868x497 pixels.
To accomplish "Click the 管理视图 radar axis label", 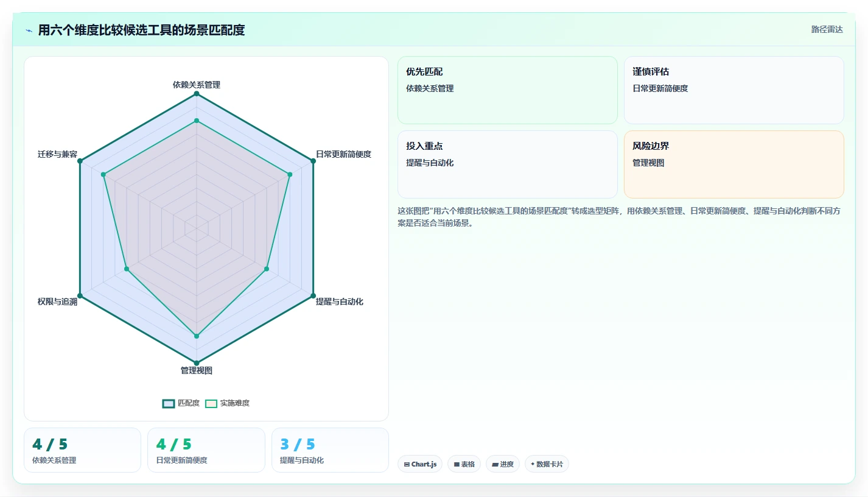I will click(197, 370).
